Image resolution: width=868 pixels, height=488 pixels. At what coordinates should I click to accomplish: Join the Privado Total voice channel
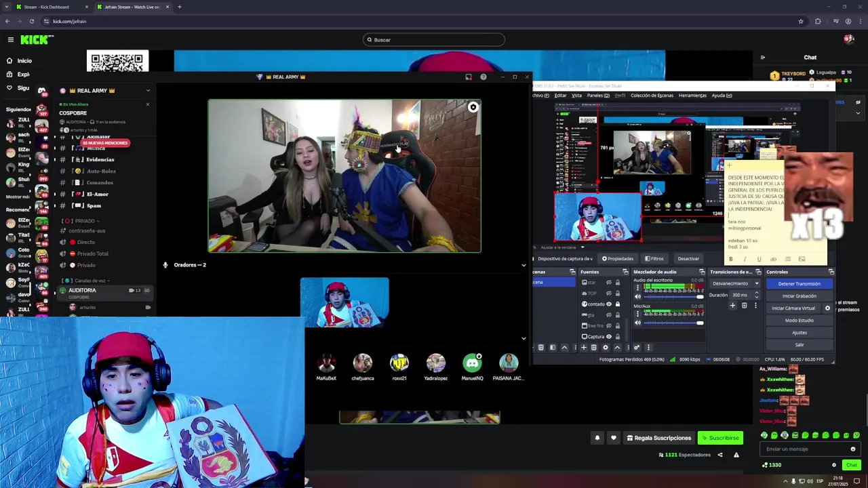[x=92, y=253]
